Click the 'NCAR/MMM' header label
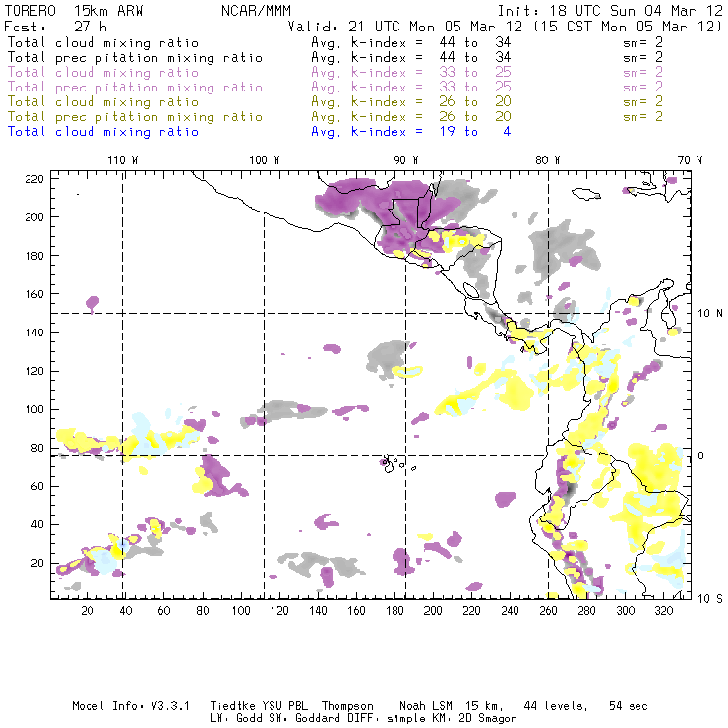Screen dimensions: 728x728 [x=256, y=11]
